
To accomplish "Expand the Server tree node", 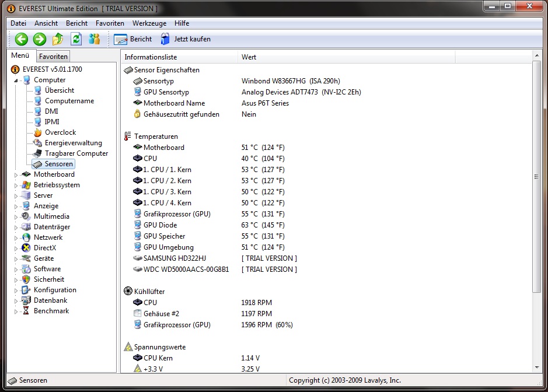I will click(16, 196).
